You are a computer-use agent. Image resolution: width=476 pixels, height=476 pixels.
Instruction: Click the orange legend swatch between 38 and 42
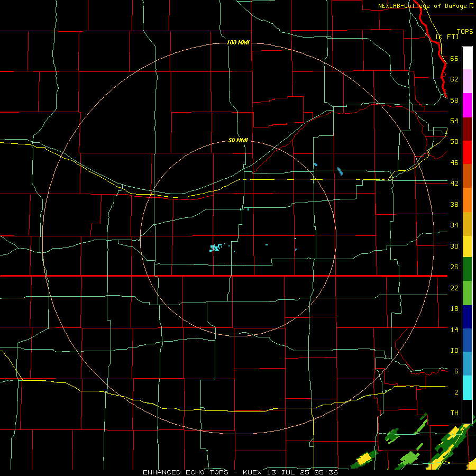tap(467, 199)
